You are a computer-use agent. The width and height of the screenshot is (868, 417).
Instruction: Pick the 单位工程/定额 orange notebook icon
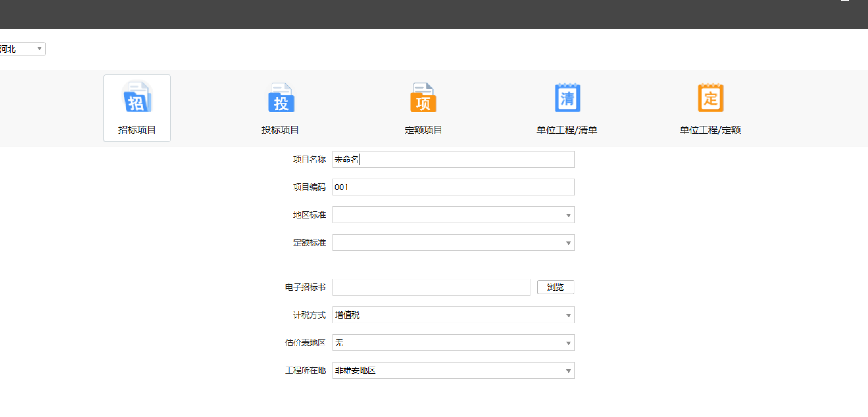711,97
